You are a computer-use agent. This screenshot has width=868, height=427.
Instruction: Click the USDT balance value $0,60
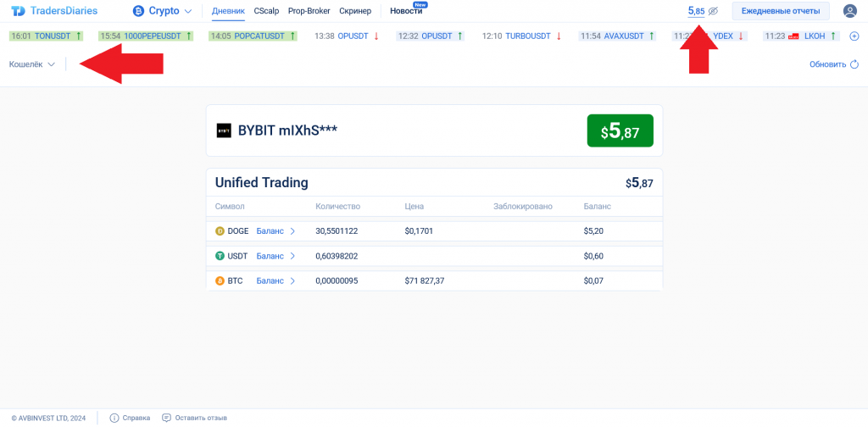[593, 256]
